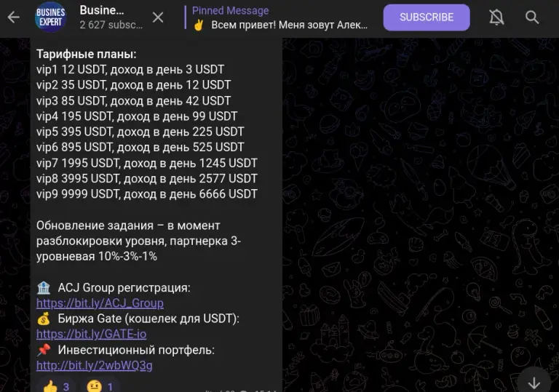The height and width of the screenshot is (392, 559).
Task: Click the money bag emoji near Gate
Action: tap(44, 319)
